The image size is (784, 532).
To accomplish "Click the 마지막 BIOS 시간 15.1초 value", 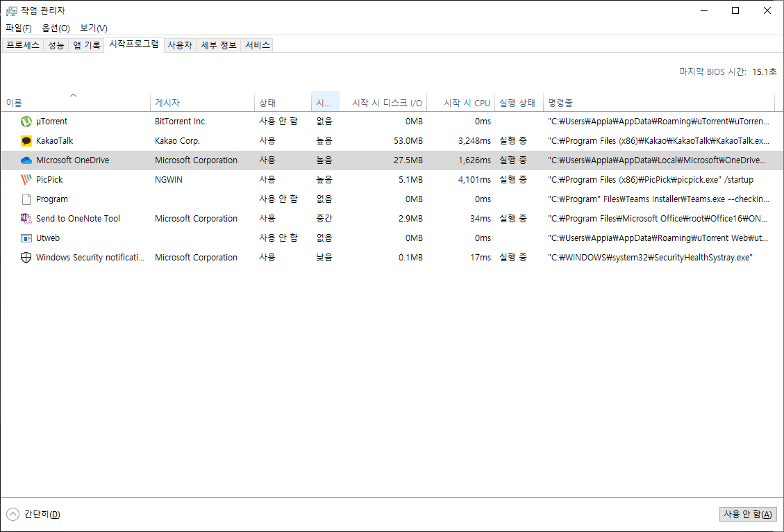I will [765, 72].
